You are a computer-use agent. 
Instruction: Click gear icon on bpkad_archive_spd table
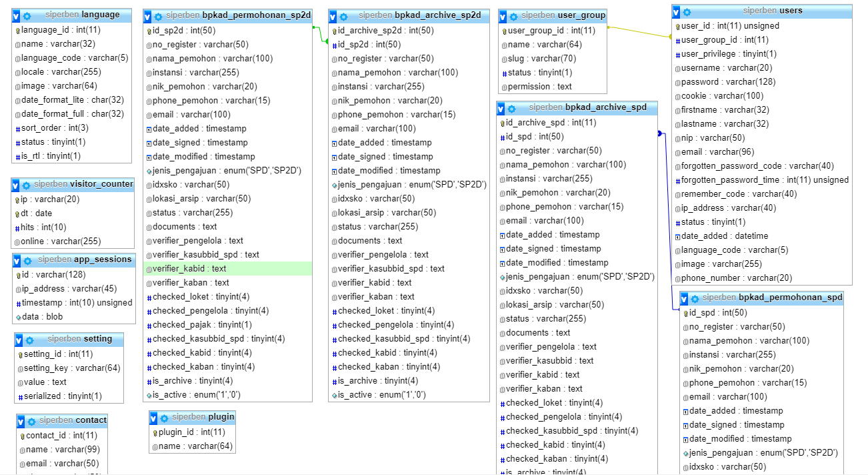point(512,108)
